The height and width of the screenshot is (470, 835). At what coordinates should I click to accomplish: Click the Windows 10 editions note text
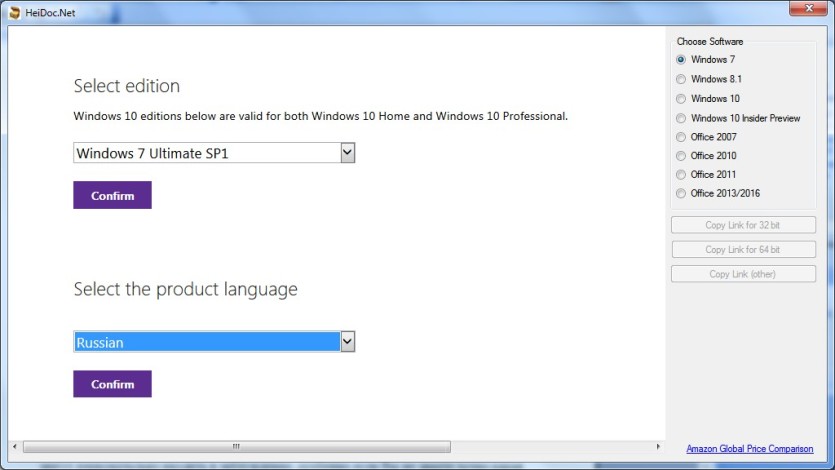(x=321, y=116)
